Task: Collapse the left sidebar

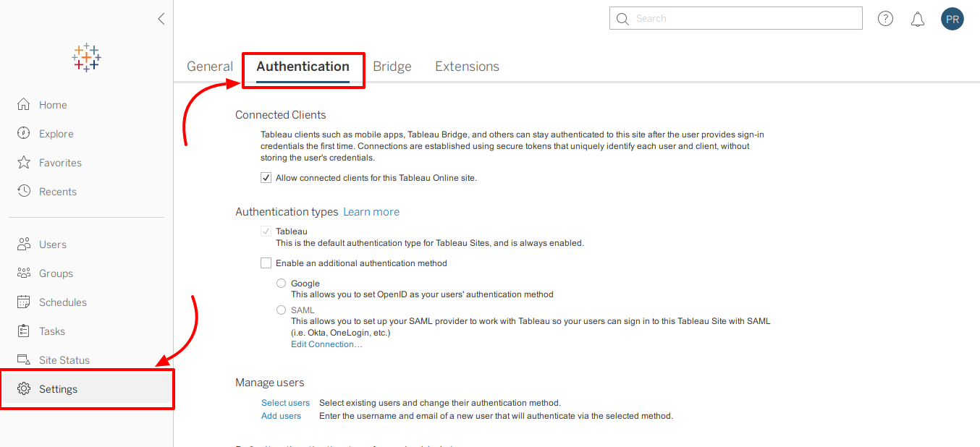Action: tap(161, 19)
